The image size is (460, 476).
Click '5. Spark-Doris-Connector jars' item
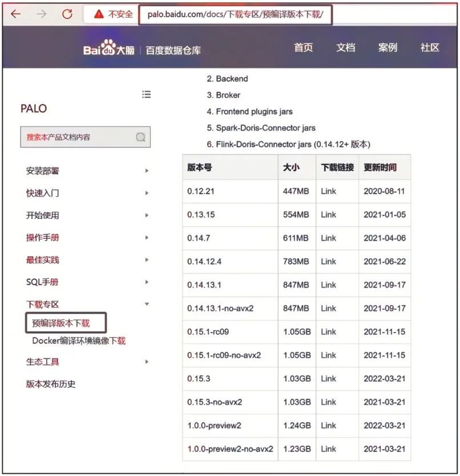[261, 128]
